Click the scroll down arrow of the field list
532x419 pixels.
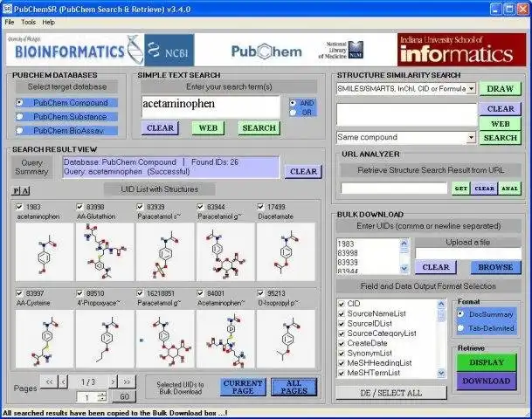click(441, 374)
